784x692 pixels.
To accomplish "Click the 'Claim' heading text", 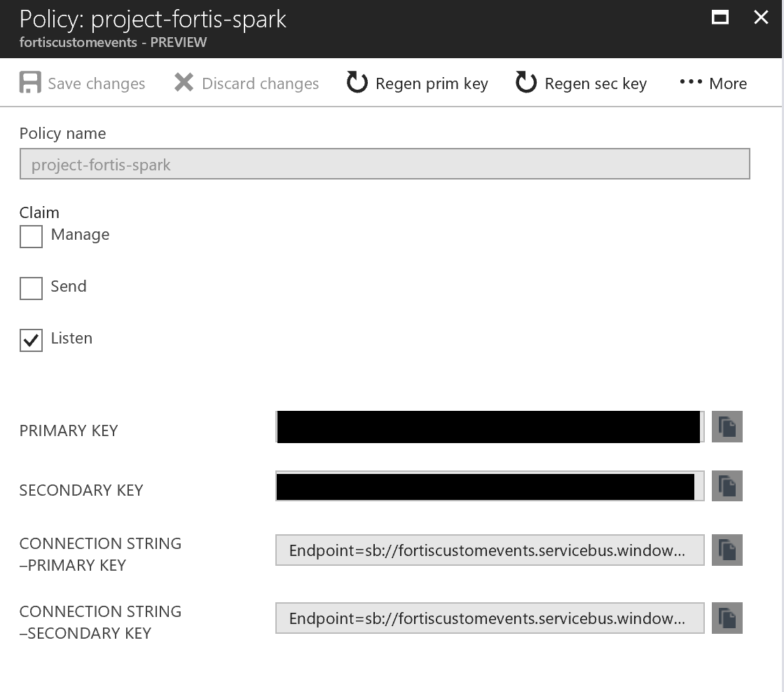I will point(39,212).
